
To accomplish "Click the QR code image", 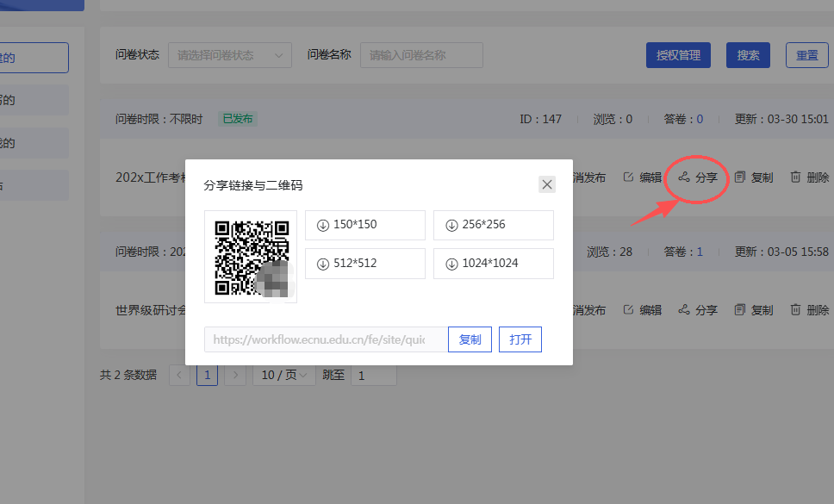I will tap(251, 258).
